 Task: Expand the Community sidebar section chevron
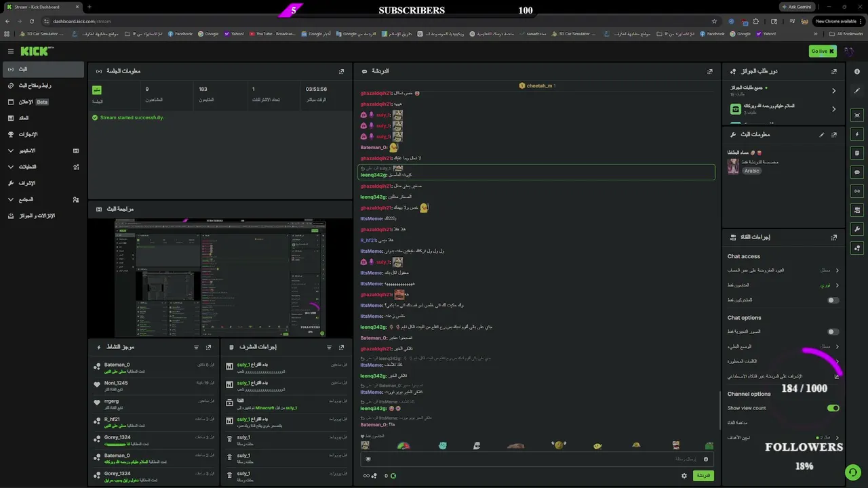(11, 199)
